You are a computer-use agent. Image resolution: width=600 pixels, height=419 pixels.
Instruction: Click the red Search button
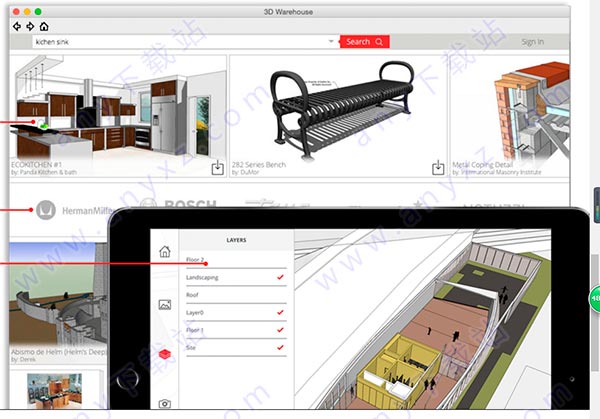coord(365,42)
